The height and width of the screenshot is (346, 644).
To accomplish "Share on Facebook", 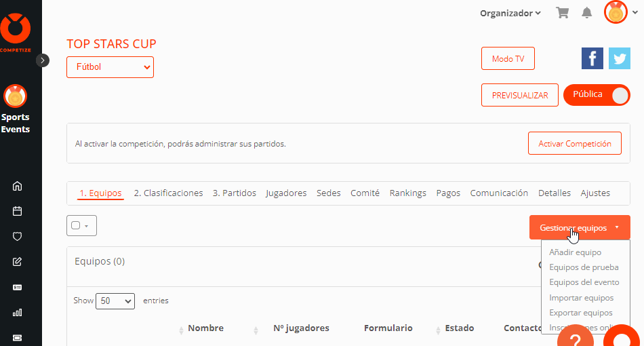I will coord(592,58).
